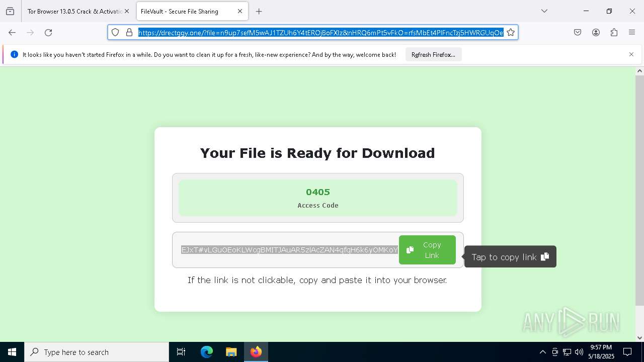
Task: Save page to Pocket
Action: [x=578, y=32]
